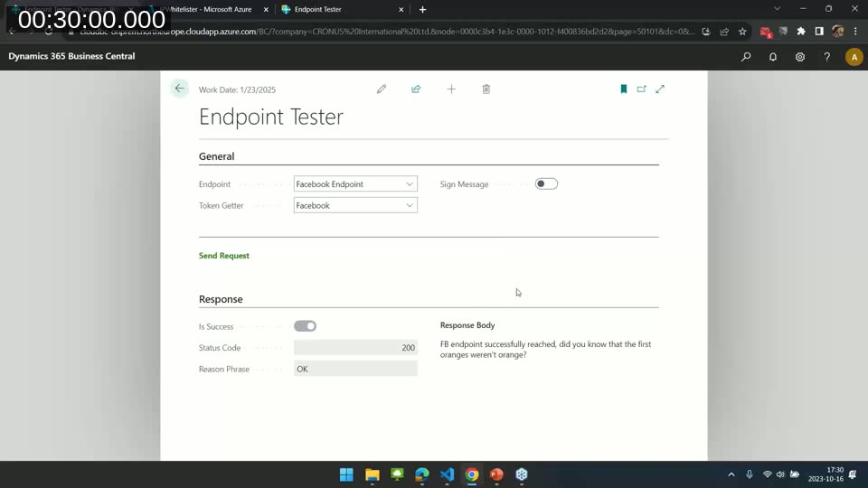This screenshot has width=868, height=488.
Task: Open a new browser tab
Action: tap(422, 9)
